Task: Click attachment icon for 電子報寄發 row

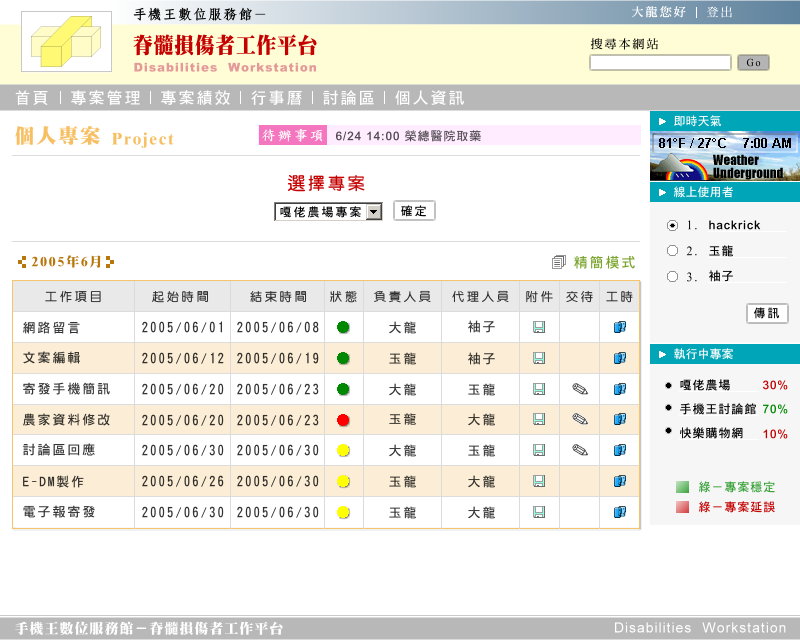Action: [539, 513]
